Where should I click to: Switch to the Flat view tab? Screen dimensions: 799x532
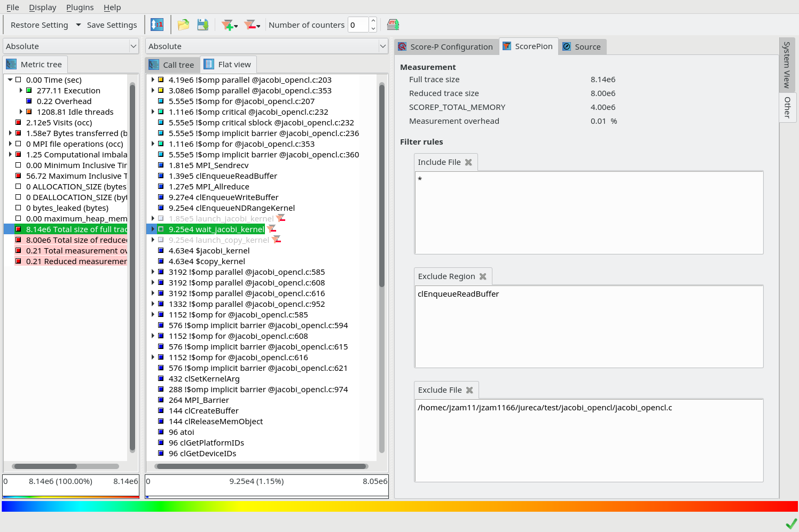228,65
